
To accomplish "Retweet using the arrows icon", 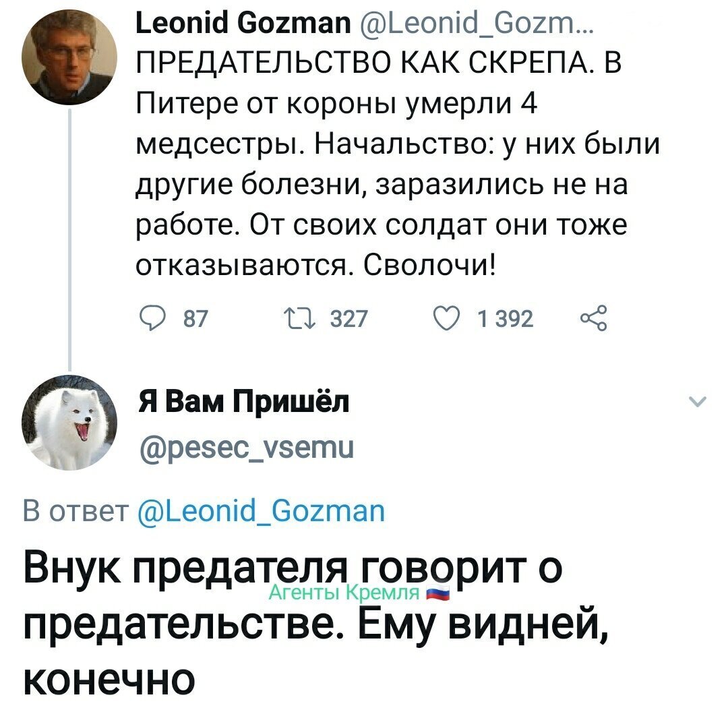I will [x=300, y=320].
